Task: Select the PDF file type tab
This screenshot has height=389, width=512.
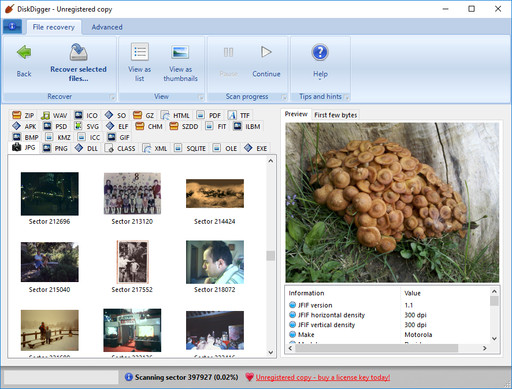Action: (209, 115)
